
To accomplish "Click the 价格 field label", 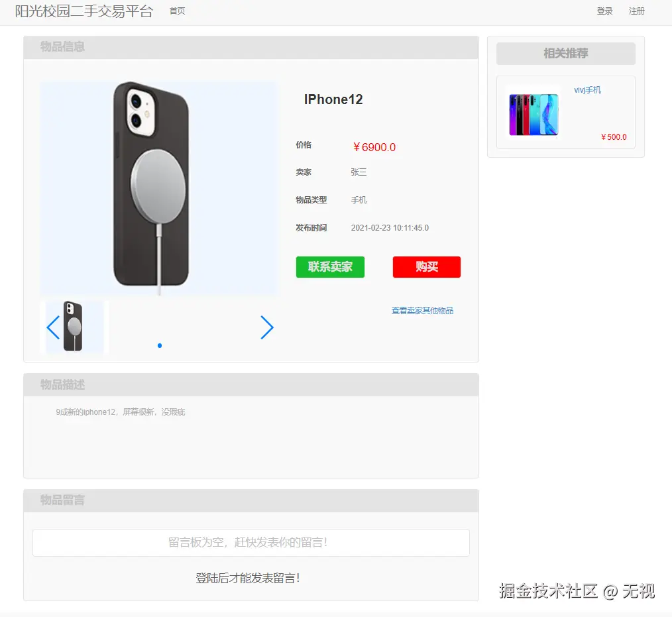I will pyautogui.click(x=304, y=145).
